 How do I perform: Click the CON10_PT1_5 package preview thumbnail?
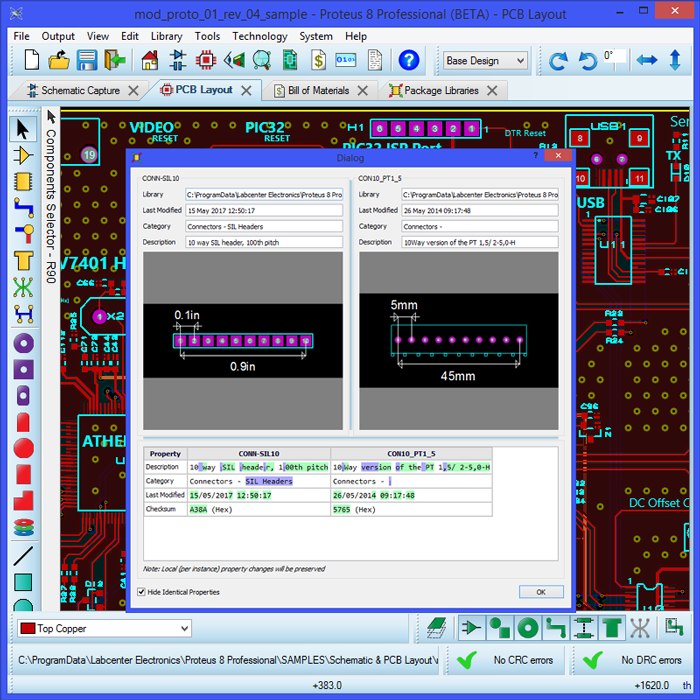click(x=458, y=341)
